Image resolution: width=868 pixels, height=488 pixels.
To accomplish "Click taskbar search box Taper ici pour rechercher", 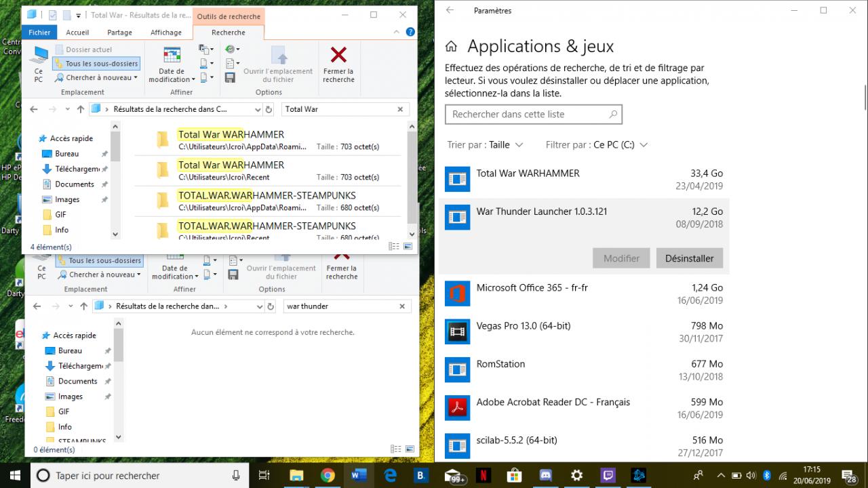I will click(x=139, y=476).
